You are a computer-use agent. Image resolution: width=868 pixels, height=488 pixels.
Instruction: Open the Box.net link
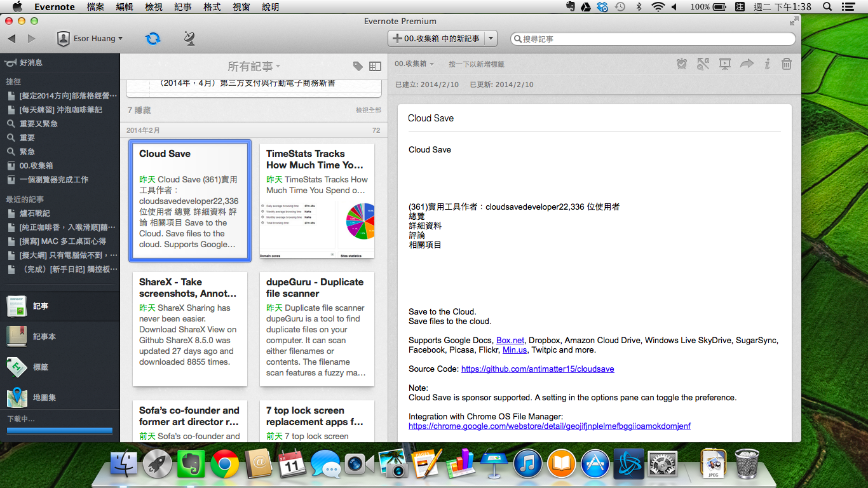(510, 341)
